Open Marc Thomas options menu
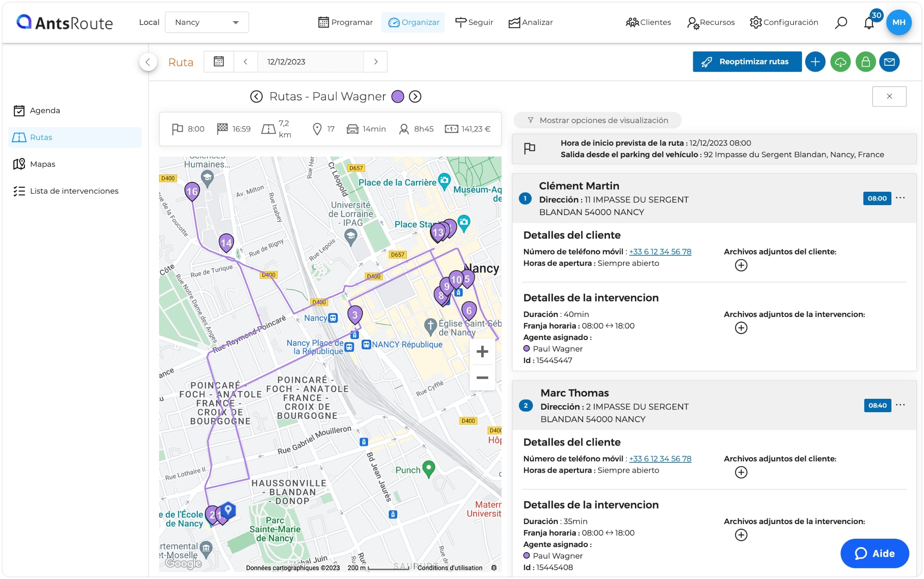The width and height of the screenshot is (924, 579). (x=900, y=405)
